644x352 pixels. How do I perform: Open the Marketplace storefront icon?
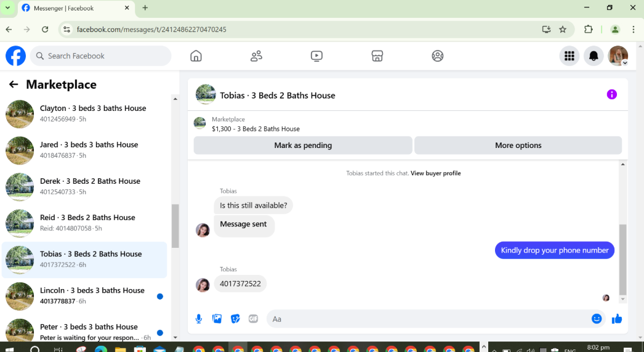coord(377,56)
